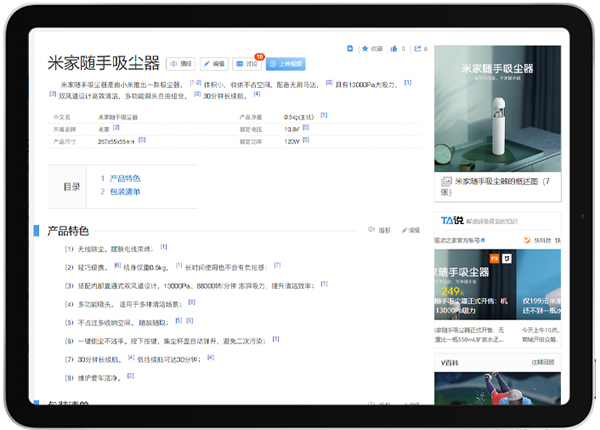Image resolution: width=600 pixels, height=430 pixels.
Task: Open reference [2] next to 米家 brand
Action: pyautogui.click(x=116, y=128)
